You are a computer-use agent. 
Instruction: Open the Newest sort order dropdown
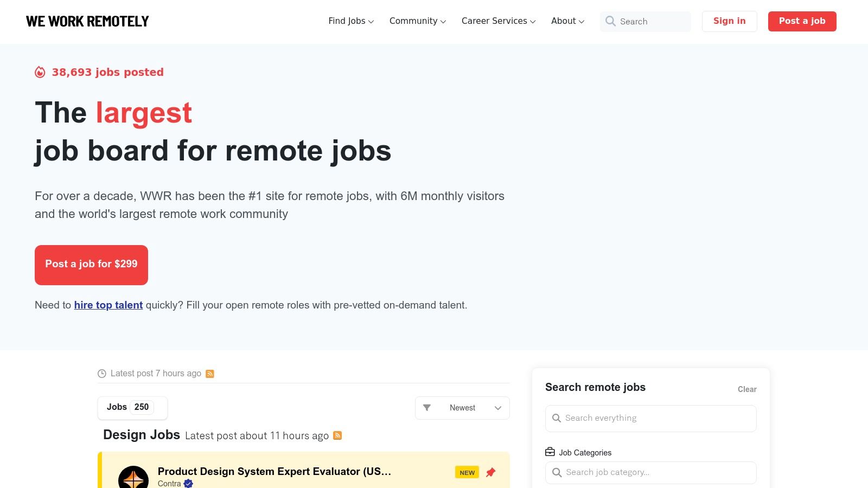tap(462, 407)
